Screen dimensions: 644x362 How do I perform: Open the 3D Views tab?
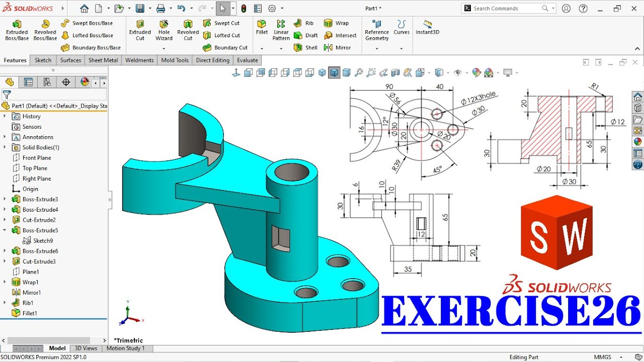pos(86,348)
